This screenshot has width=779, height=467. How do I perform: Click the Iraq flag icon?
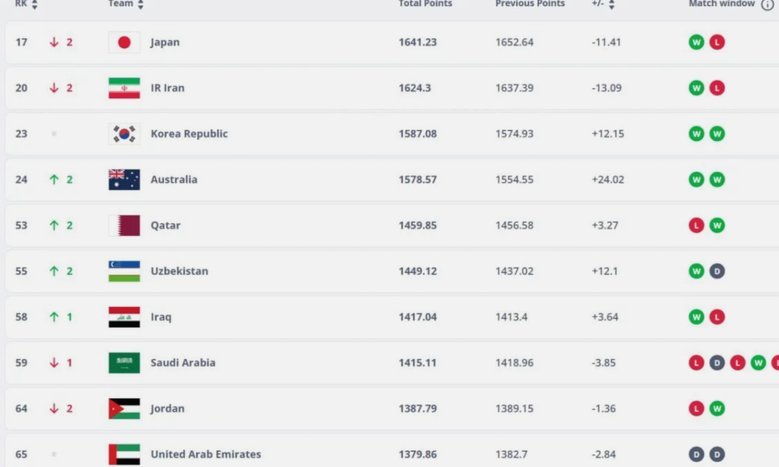point(124,317)
